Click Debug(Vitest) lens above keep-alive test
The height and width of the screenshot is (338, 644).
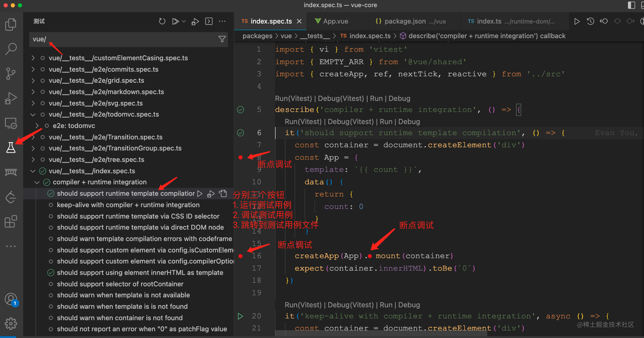pyautogui.click(x=350, y=305)
